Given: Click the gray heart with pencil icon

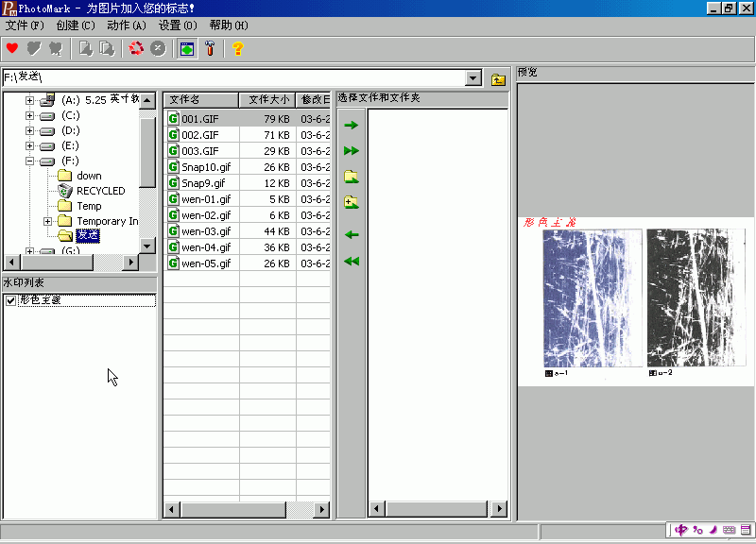Looking at the screenshot, I should 34,48.
